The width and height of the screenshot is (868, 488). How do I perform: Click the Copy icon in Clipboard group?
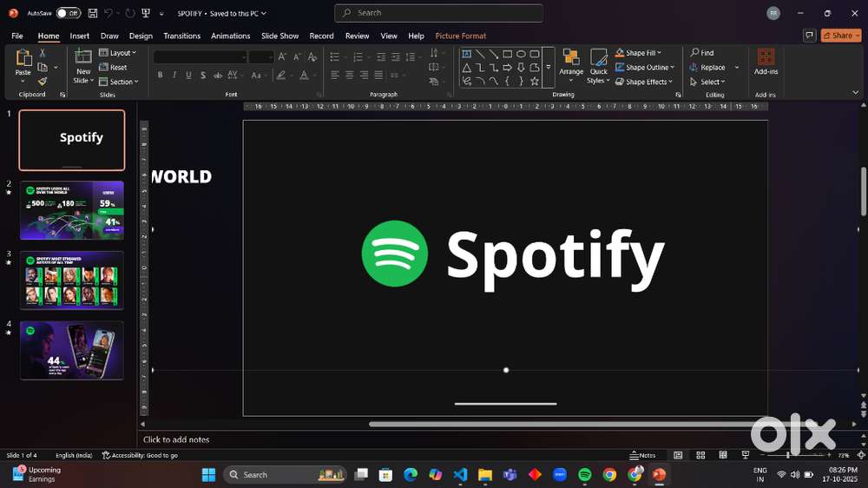point(42,67)
